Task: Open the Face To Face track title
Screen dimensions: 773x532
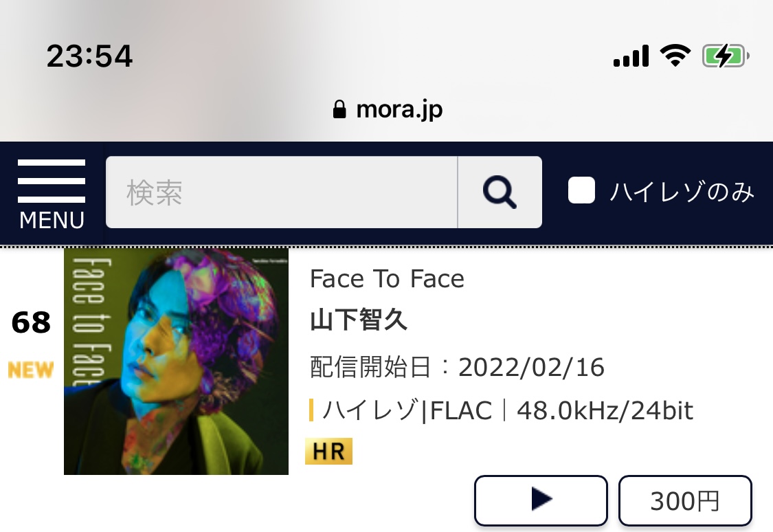Action: 387,279
